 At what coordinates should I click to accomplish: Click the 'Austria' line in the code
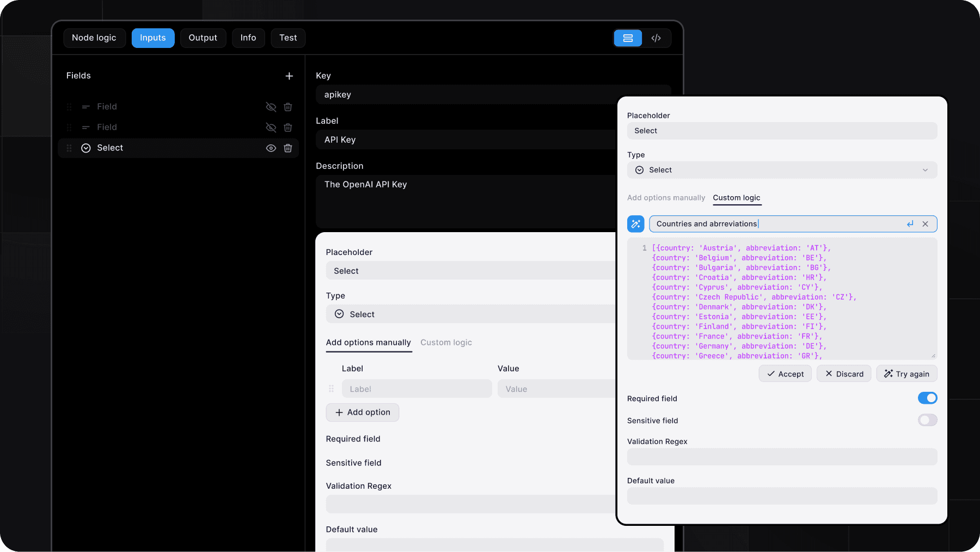pyautogui.click(x=742, y=248)
